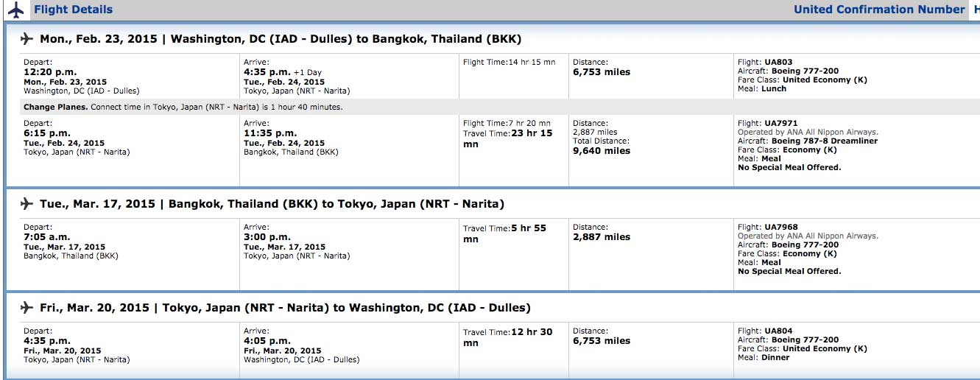Screen dimensions: 980x380
Task: Click the United Confirmation Number heading
Action: (x=879, y=10)
